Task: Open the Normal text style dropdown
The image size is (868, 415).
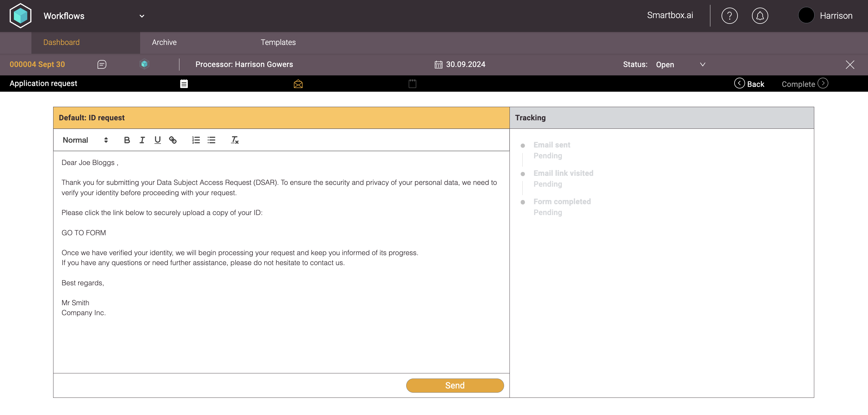Action: [85, 140]
